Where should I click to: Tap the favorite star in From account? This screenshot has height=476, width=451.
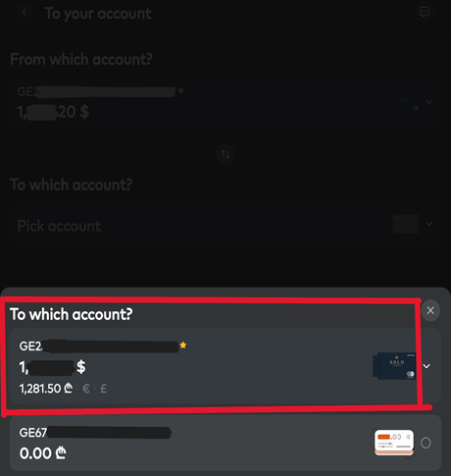pos(180,91)
